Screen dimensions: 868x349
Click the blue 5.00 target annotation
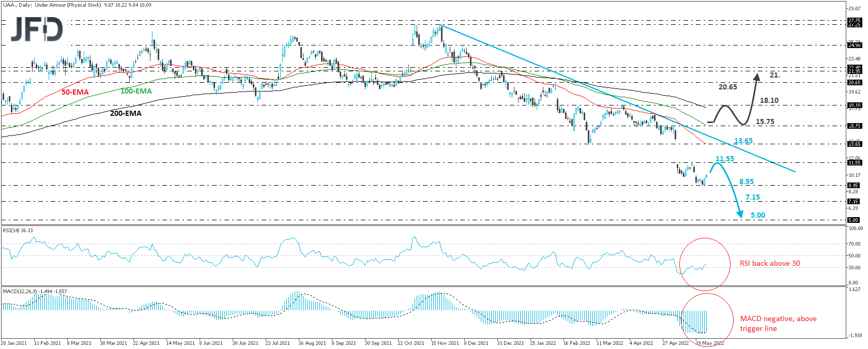click(758, 215)
